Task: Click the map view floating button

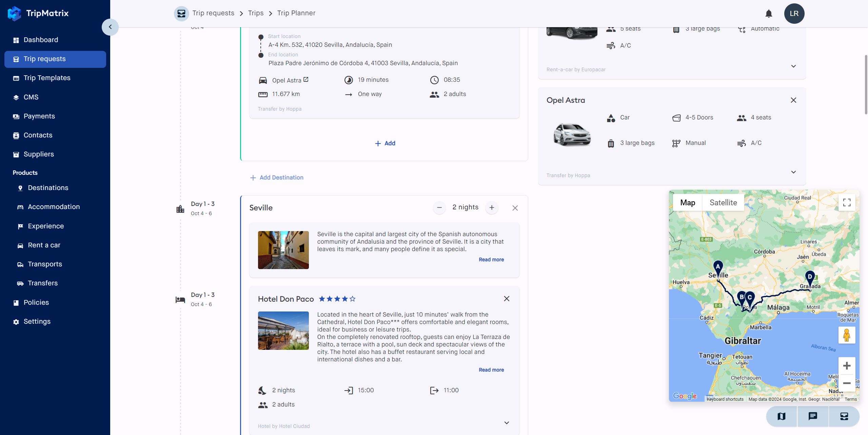Action: [x=782, y=416]
